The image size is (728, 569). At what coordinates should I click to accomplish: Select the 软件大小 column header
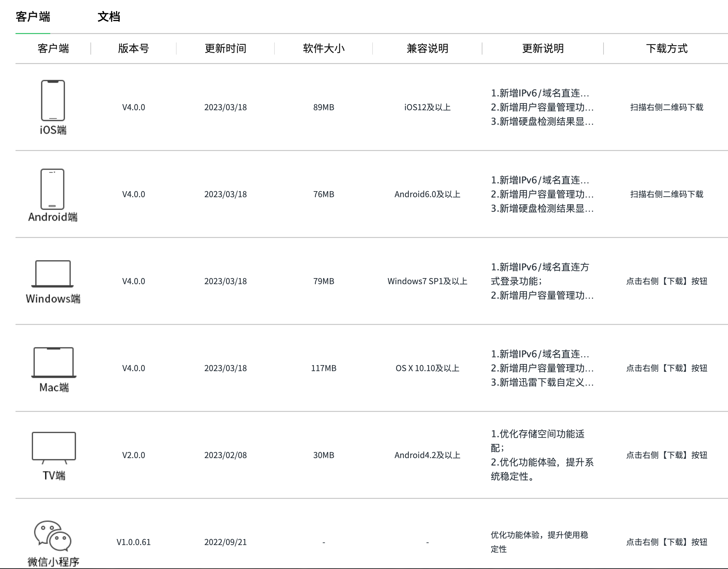pos(324,49)
